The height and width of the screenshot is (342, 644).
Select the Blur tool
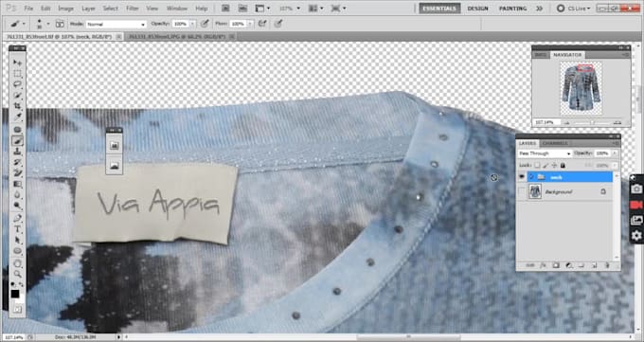point(17,195)
